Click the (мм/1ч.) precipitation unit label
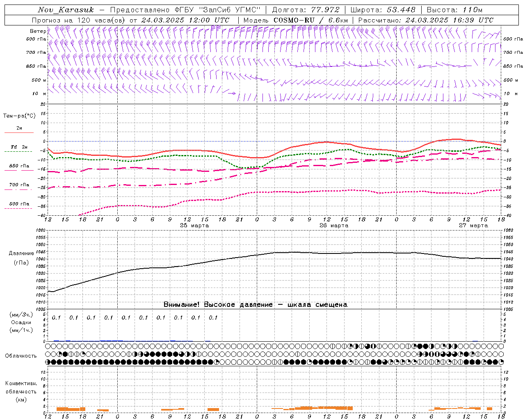 pos(21,330)
